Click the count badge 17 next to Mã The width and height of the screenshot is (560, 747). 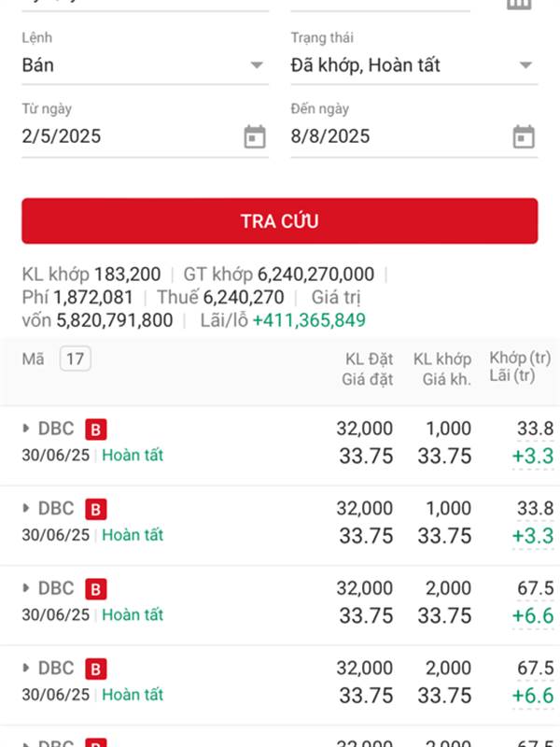(x=76, y=359)
